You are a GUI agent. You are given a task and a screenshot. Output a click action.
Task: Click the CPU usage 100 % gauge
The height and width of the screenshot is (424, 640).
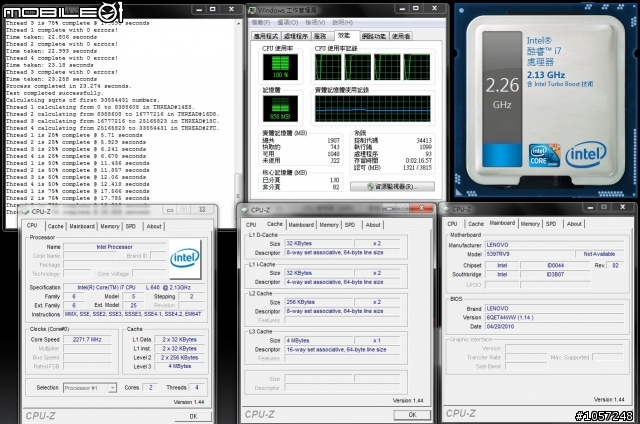tap(280, 67)
